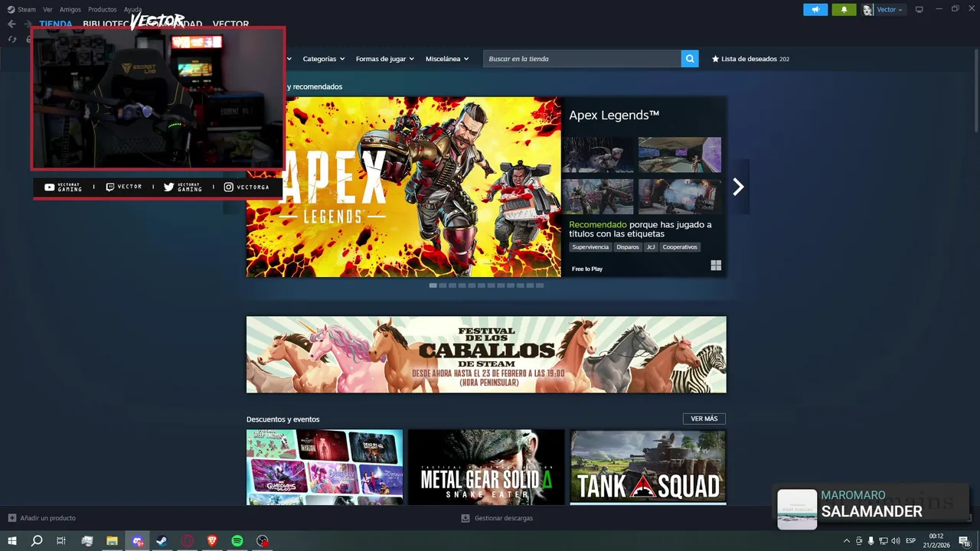Viewport: 980px width, 551px height.
Task: Select the Cooperativos tag
Action: coord(680,247)
